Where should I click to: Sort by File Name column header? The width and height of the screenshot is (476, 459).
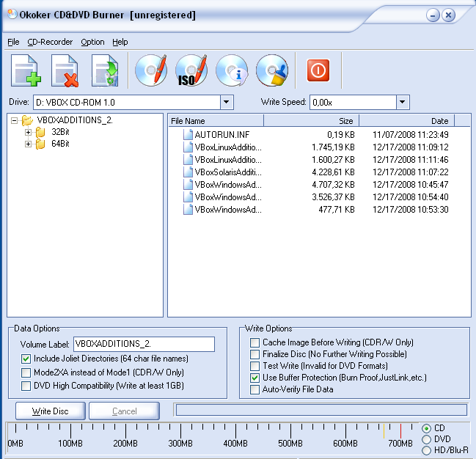click(x=216, y=121)
